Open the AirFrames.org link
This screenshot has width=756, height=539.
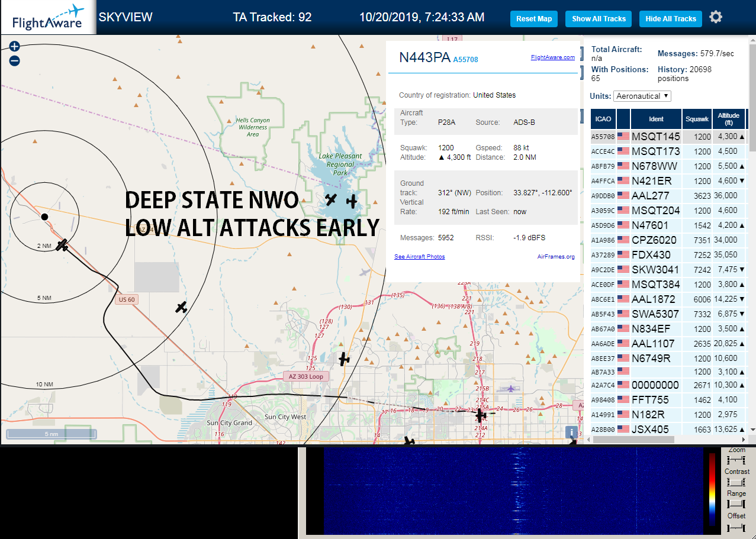pyautogui.click(x=556, y=257)
